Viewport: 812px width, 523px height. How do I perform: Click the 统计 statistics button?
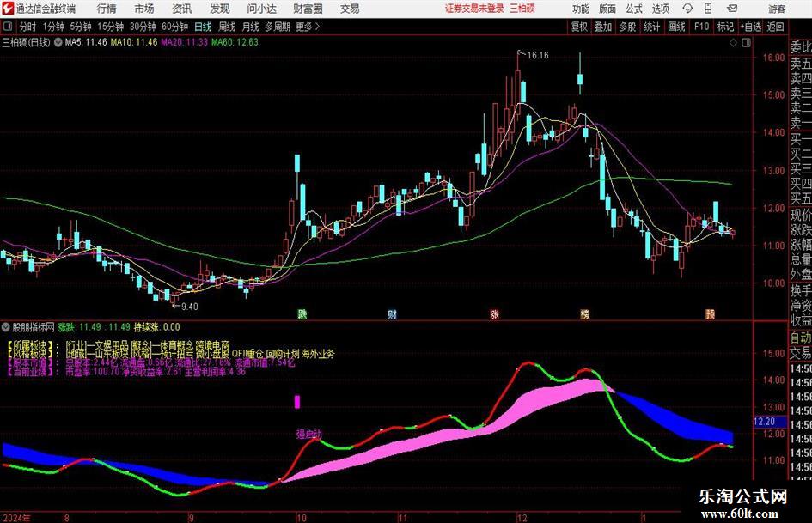point(651,27)
